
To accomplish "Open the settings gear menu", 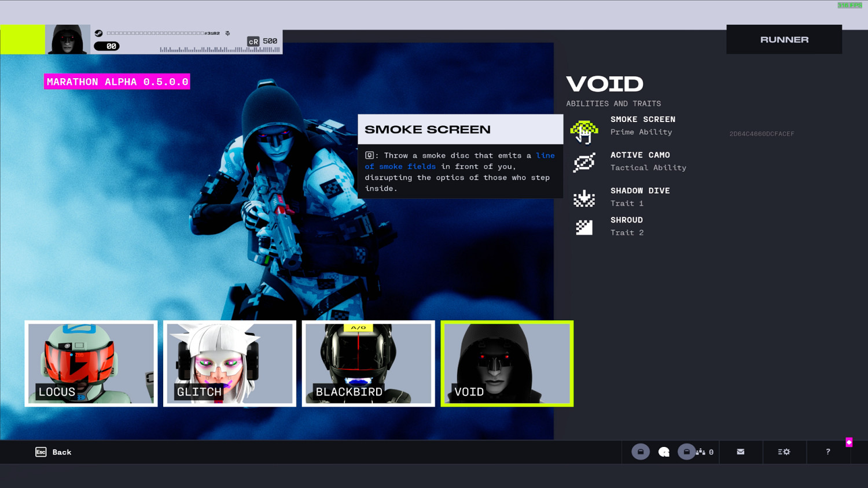I will point(784,452).
